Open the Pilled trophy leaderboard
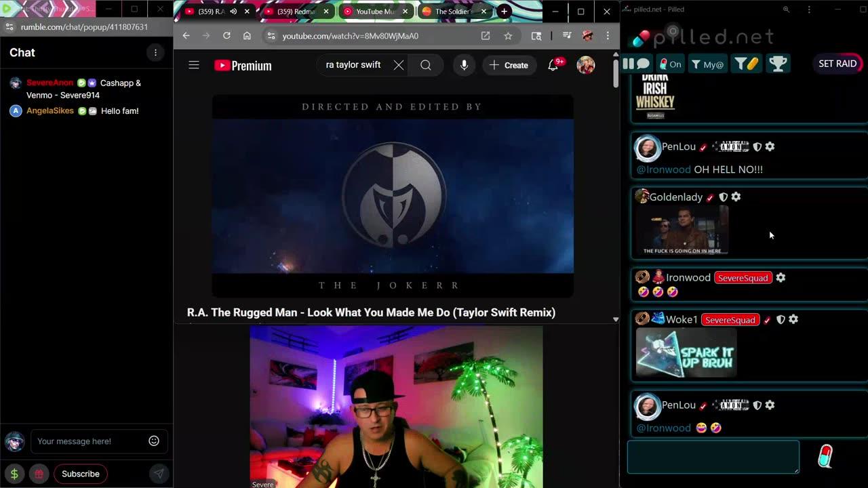Image resolution: width=868 pixels, height=488 pixels. coord(778,64)
